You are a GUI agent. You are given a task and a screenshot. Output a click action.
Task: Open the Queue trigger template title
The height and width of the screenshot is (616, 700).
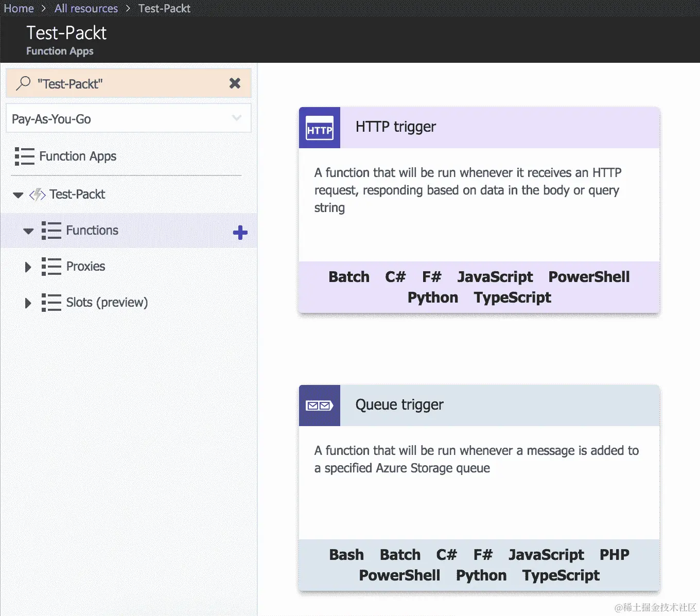point(399,404)
